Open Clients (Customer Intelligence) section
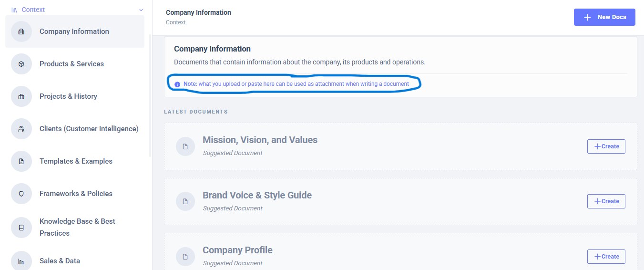Screen dimensions: 644x270 pos(89,129)
